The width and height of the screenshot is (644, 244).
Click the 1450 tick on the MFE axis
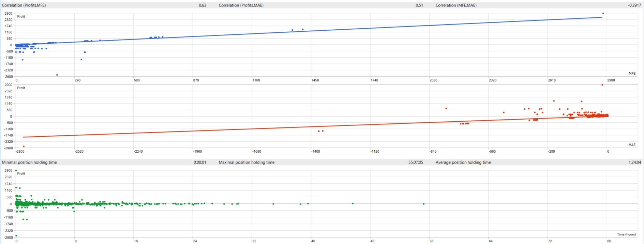(x=315, y=80)
